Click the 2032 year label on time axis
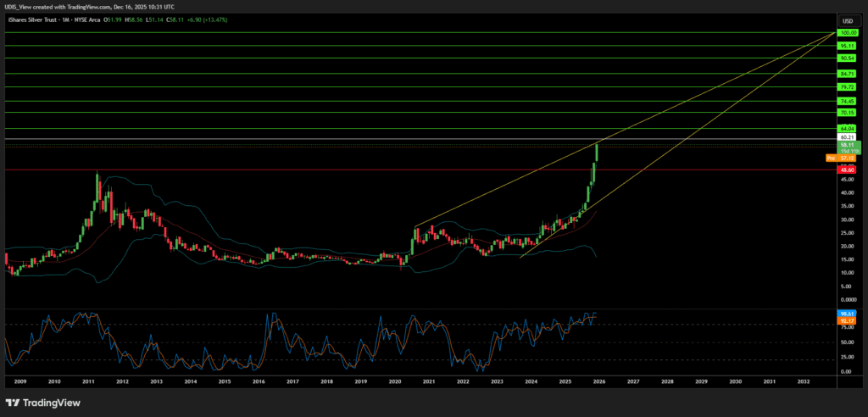The image size is (868, 417). coord(804,381)
